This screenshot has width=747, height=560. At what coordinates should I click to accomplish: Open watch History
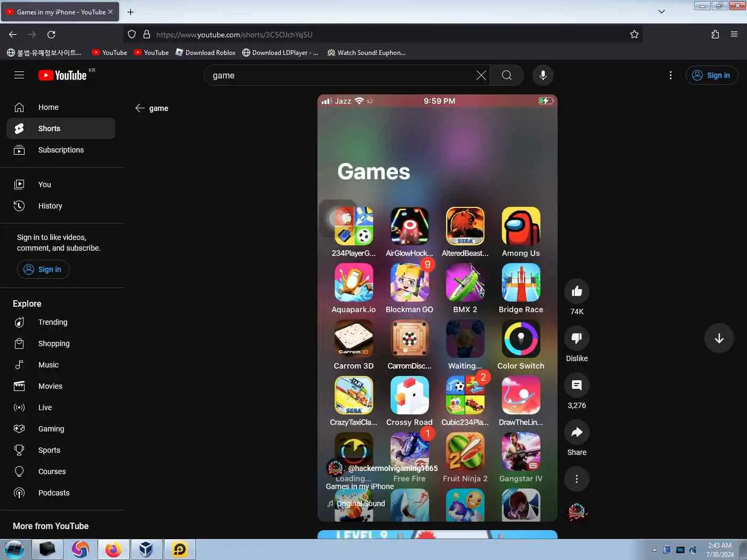[61, 206]
